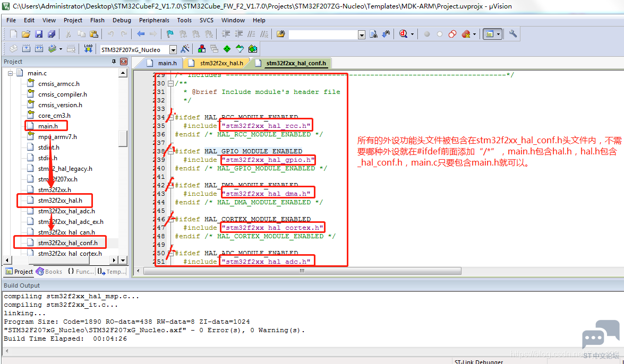This screenshot has height=364, width=624.
Task: Click the editor horizontal scrollbar thumb
Action: [x=302, y=271]
